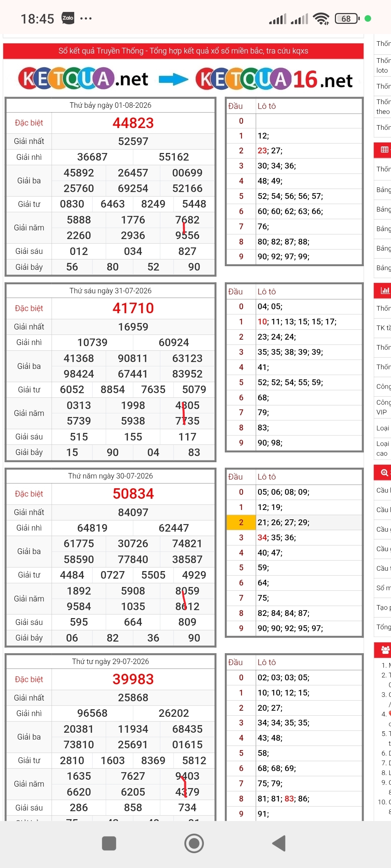This screenshot has height=868, width=391.
Task: Tap the Wi-Fi status icon
Action: click(321, 18)
